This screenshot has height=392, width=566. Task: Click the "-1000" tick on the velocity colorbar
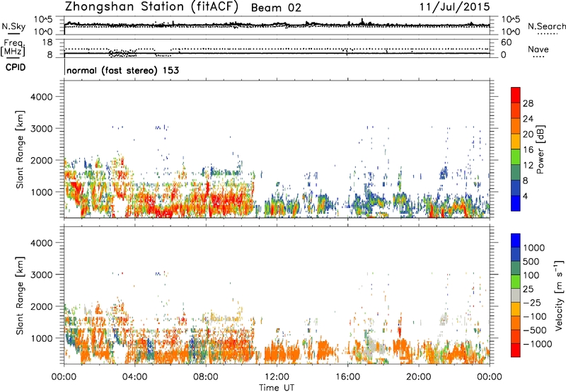537,344
